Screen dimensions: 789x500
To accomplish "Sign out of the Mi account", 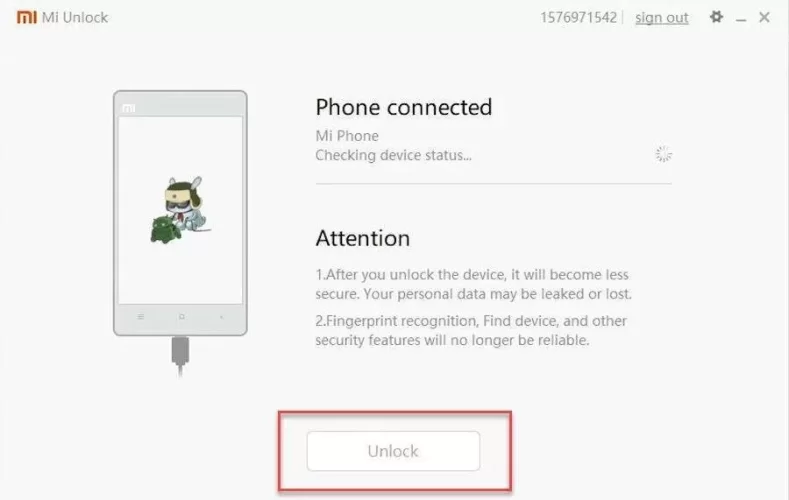I will 661,18.
